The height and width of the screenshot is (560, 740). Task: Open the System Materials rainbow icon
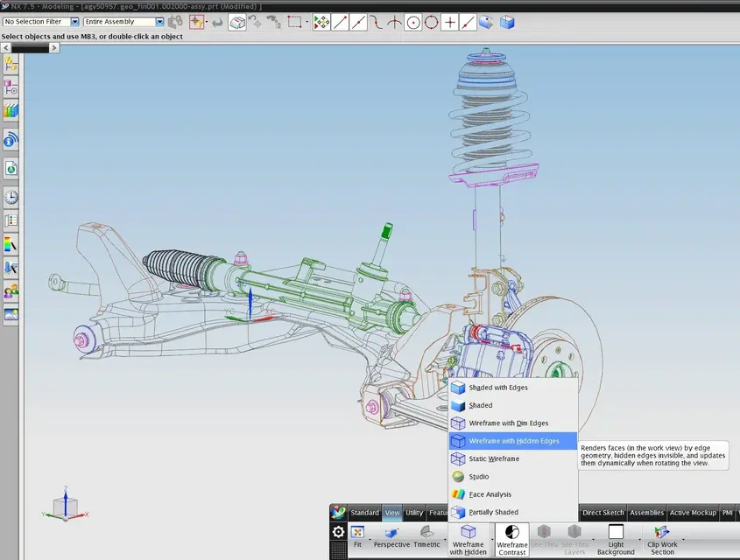pyautogui.click(x=11, y=244)
